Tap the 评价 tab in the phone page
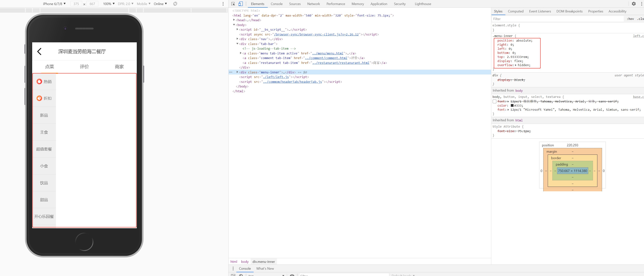Viewport: 644px width, 276px height. (84, 67)
